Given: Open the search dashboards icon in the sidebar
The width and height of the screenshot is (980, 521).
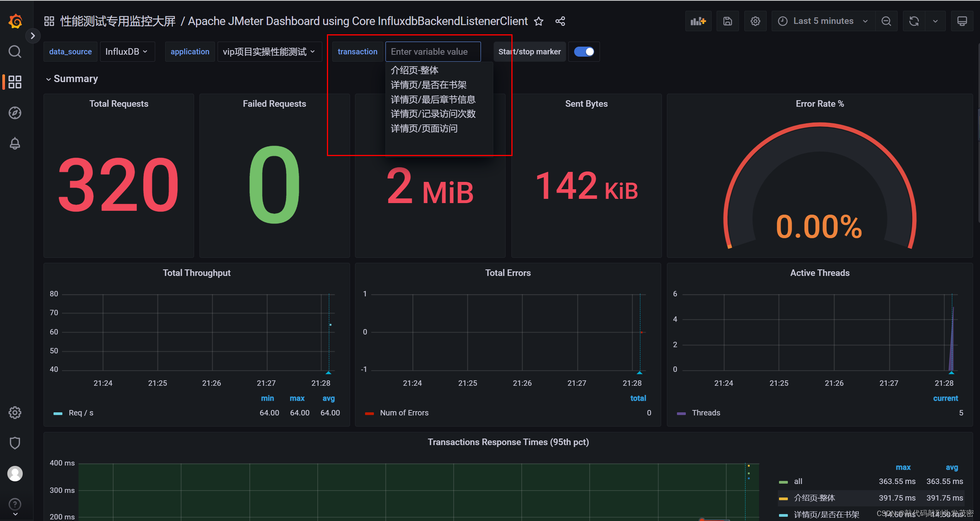Looking at the screenshot, I should click(15, 51).
